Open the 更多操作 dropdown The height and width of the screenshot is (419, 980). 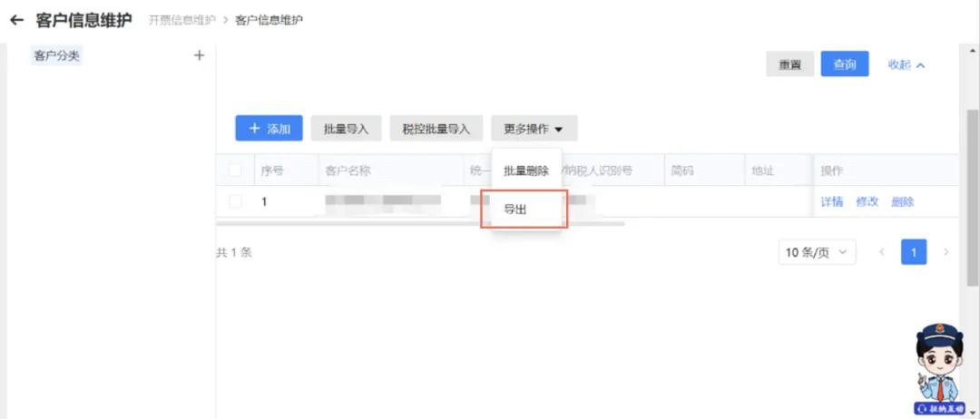534,129
